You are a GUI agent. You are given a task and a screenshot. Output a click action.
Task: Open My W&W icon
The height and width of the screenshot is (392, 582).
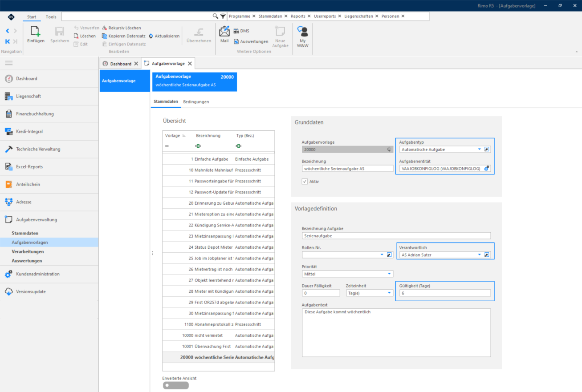point(303,31)
